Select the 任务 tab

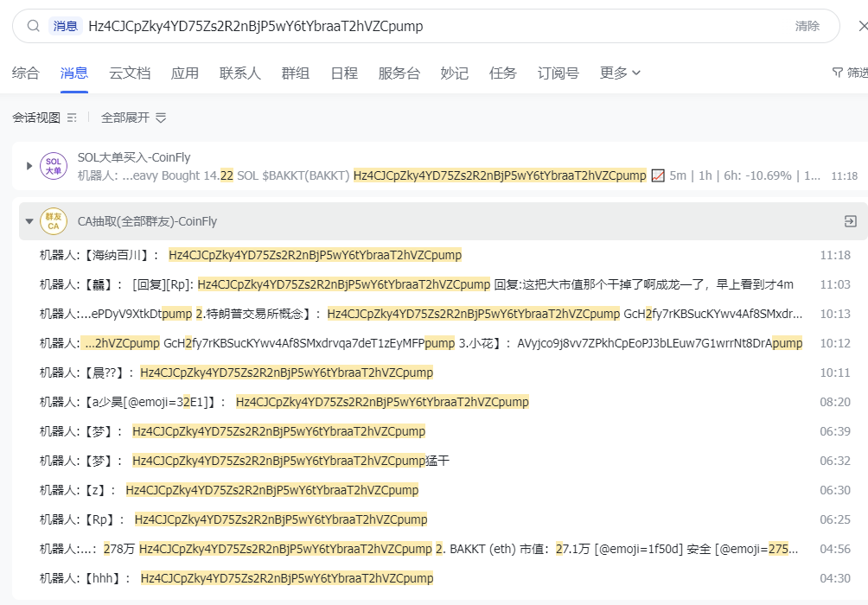pyautogui.click(x=502, y=73)
